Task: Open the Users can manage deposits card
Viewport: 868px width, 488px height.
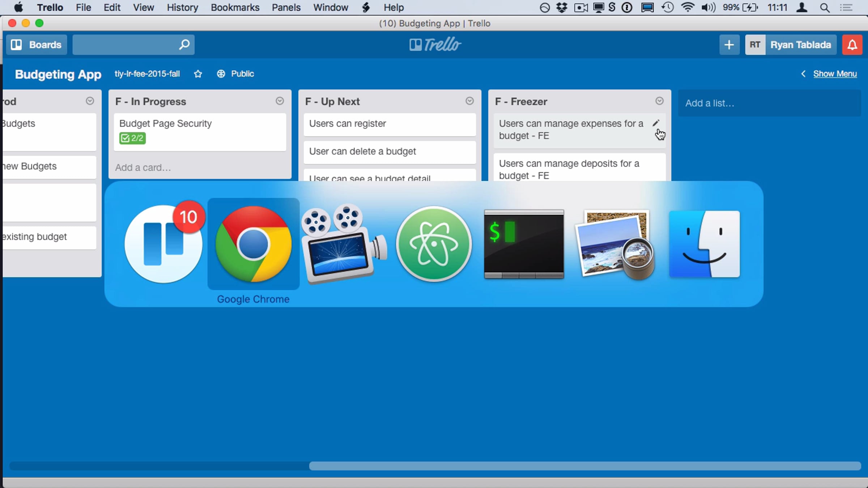Action: pyautogui.click(x=580, y=168)
